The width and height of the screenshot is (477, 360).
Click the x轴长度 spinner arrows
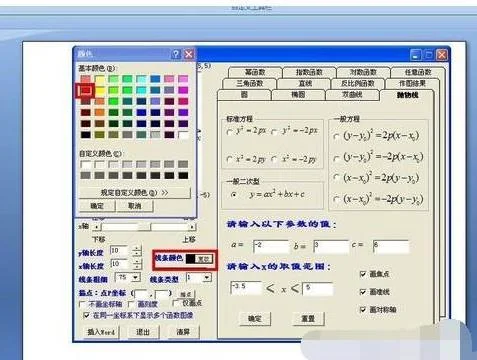pos(137,264)
